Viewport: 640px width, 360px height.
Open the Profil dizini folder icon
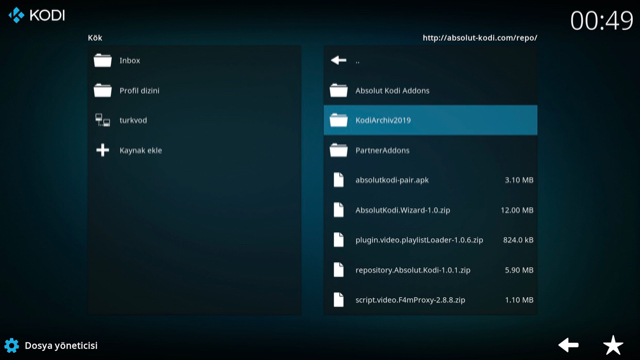pyautogui.click(x=102, y=90)
